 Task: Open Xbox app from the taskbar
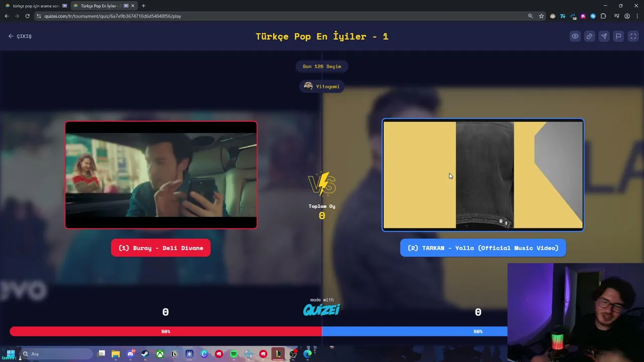[159, 354]
